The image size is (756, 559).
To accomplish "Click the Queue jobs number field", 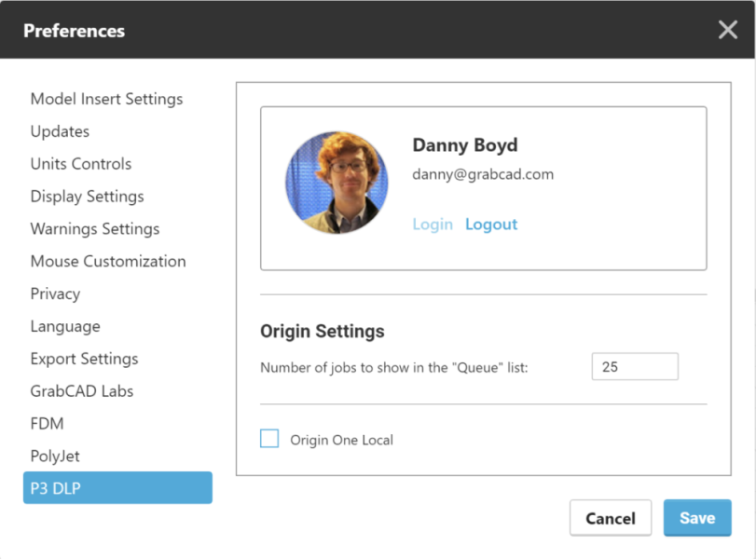I will [x=635, y=367].
